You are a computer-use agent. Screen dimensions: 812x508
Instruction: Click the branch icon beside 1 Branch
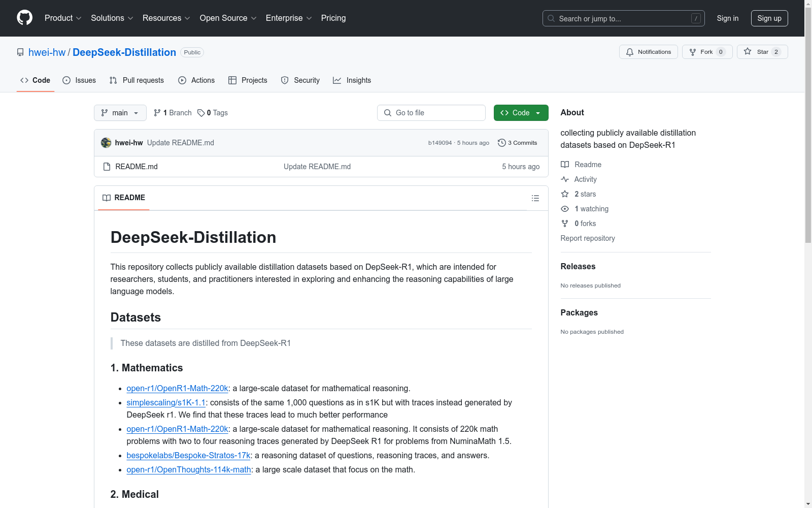(157, 113)
